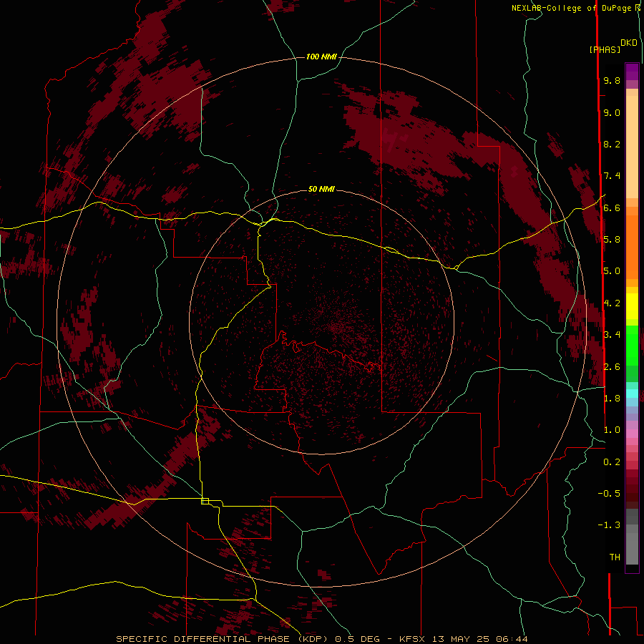This screenshot has height=644, width=644.
Task: Click the TH legend label
Action: click(615, 557)
